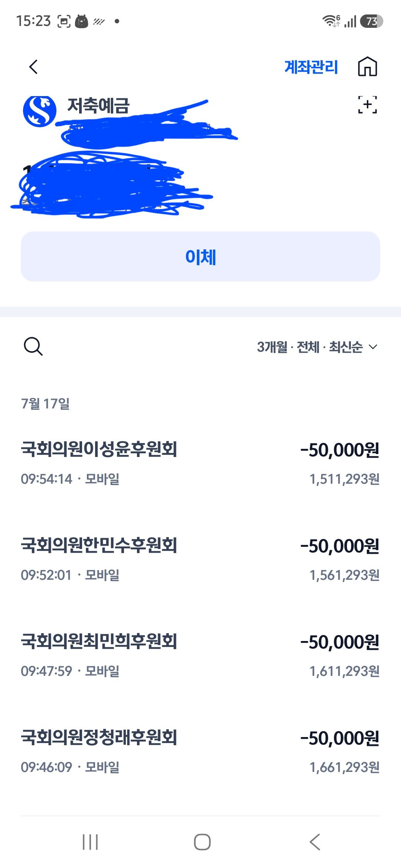Tap the 저축예금 account title
The height and width of the screenshot is (868, 401).
point(98,105)
